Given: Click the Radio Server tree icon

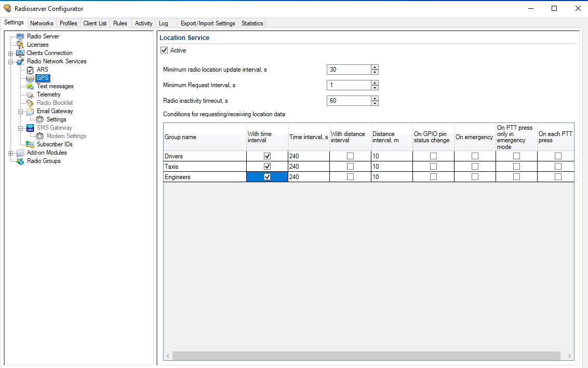Looking at the screenshot, I should click(x=20, y=36).
